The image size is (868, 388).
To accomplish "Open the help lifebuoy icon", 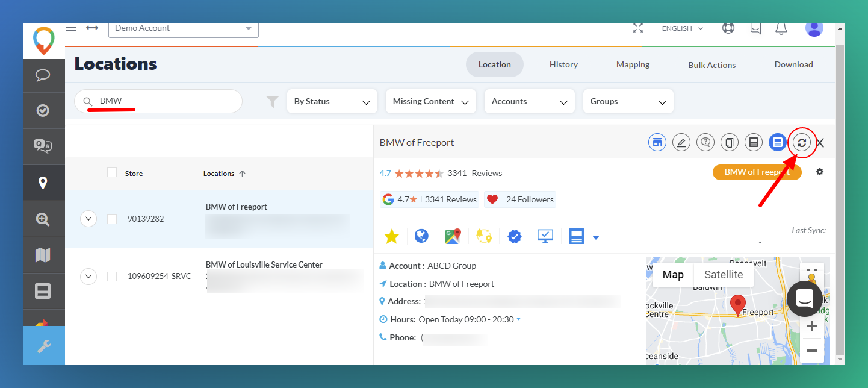I will pos(728,28).
